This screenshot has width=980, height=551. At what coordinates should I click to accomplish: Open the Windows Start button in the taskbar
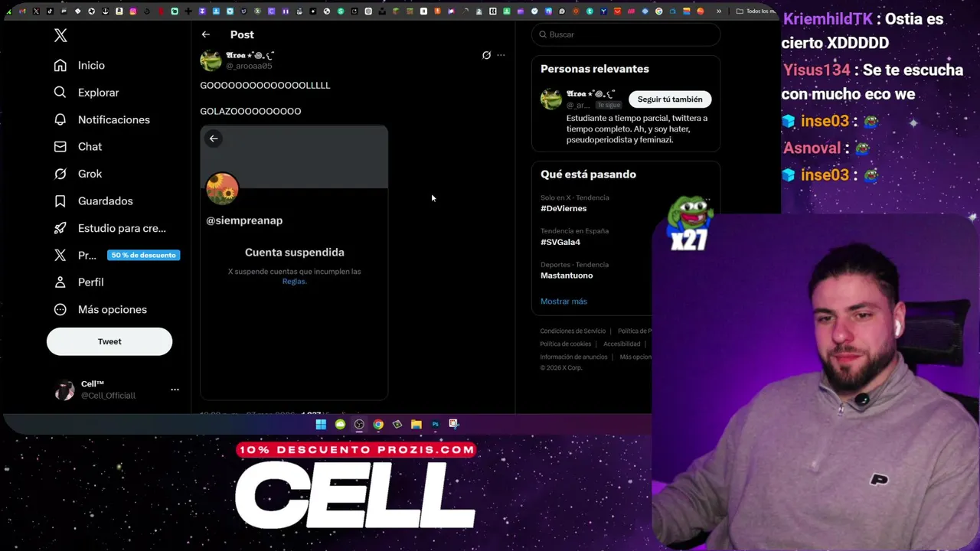[x=321, y=424]
